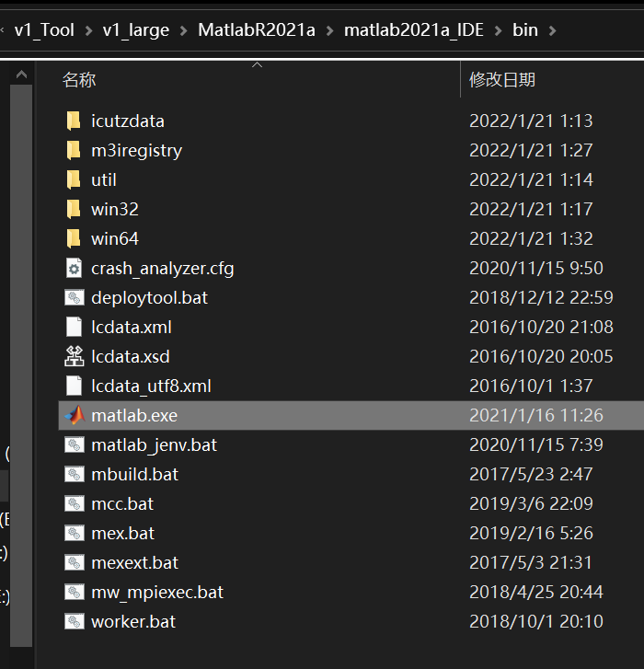Viewport: 644px width, 669px height.
Task: Click the mcc.bat batch icon
Action: point(75,503)
